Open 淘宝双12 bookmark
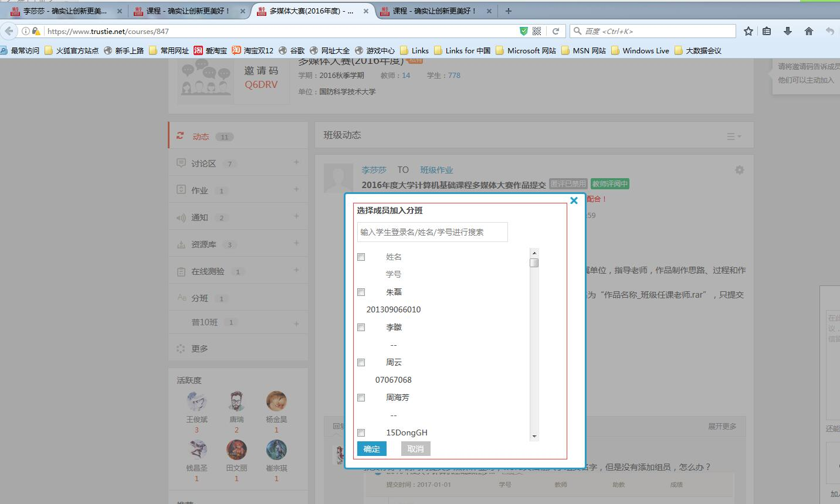The image size is (840, 504). click(x=253, y=50)
